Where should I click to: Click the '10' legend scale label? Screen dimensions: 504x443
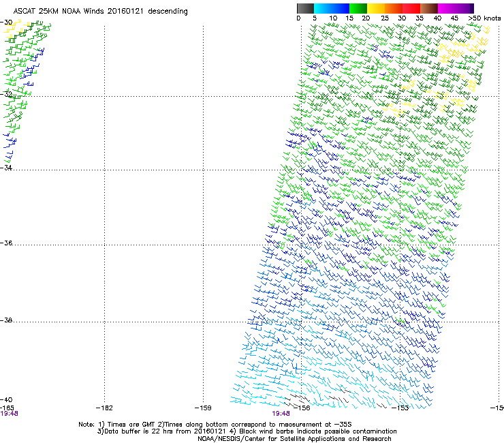click(x=333, y=18)
